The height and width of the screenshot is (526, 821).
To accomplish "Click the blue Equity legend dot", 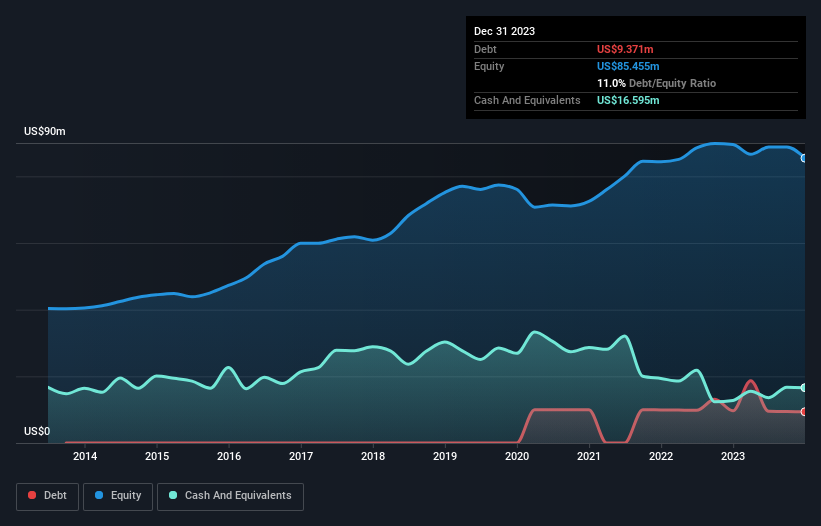I will coord(99,495).
